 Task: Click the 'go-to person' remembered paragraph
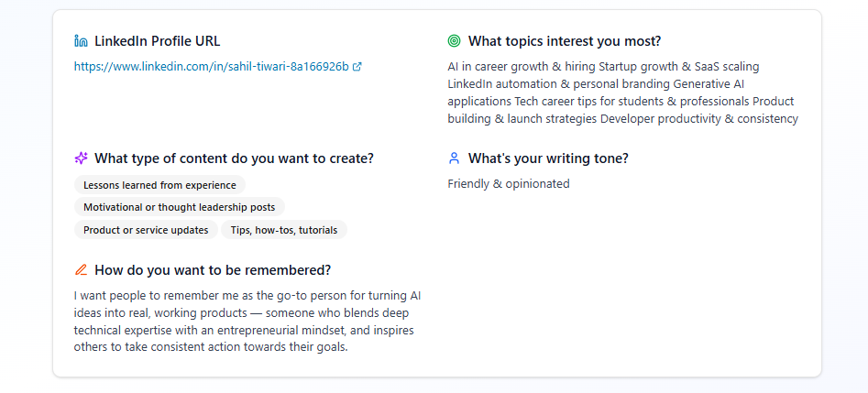point(247,322)
